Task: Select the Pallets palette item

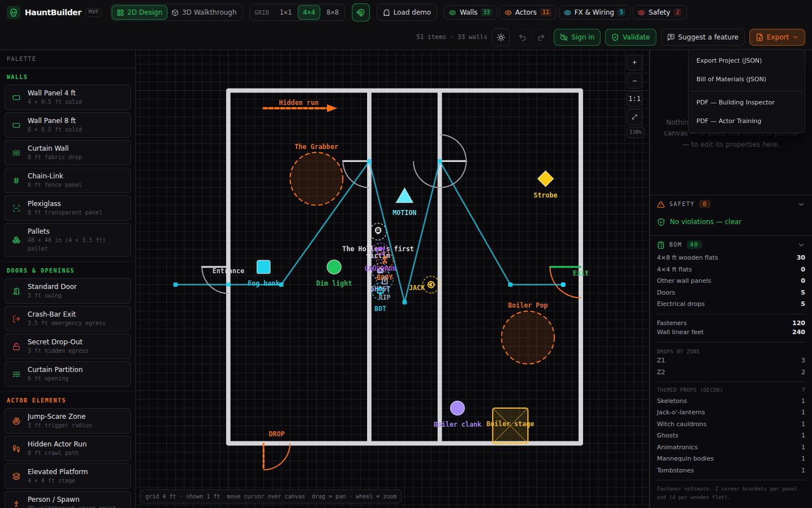Action: click(x=68, y=240)
